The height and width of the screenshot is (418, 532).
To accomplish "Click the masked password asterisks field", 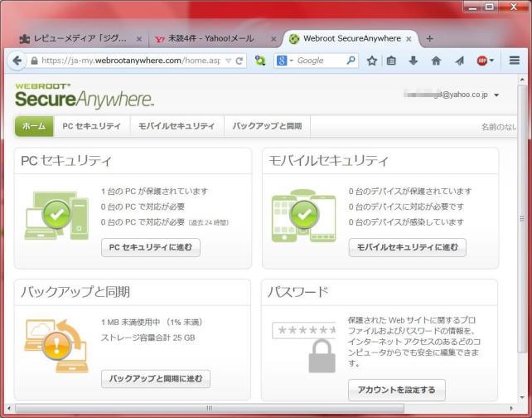I will [x=304, y=330].
